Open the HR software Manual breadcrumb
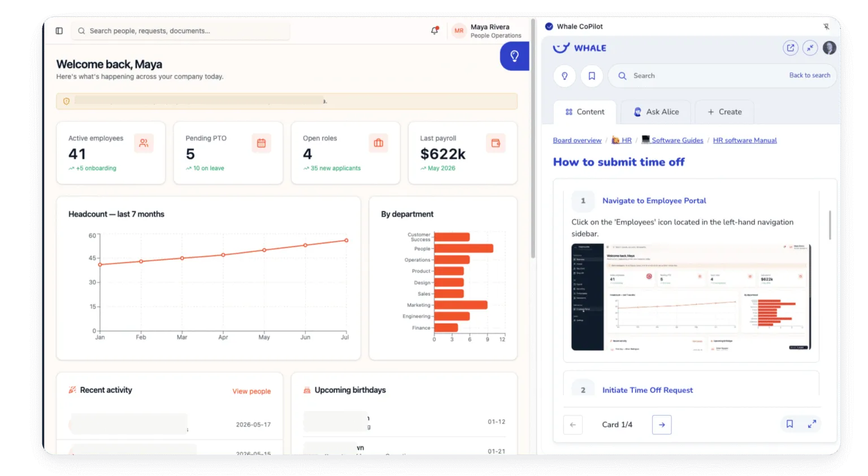 point(745,141)
